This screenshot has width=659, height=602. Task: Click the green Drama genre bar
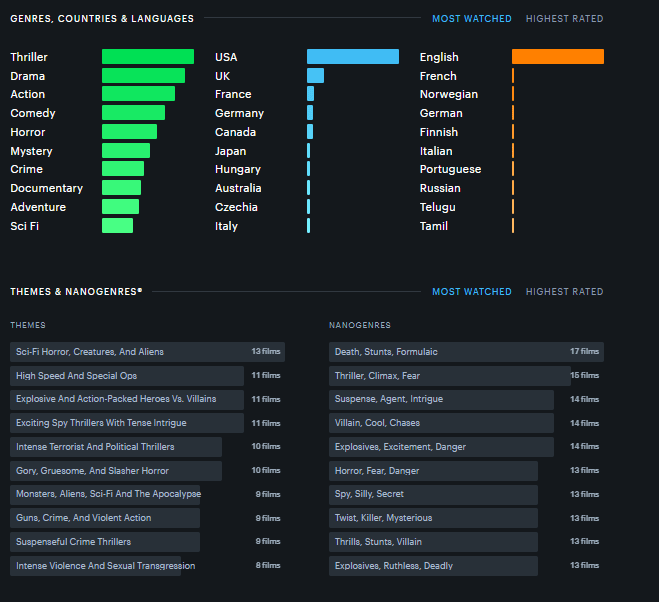pyautogui.click(x=143, y=76)
